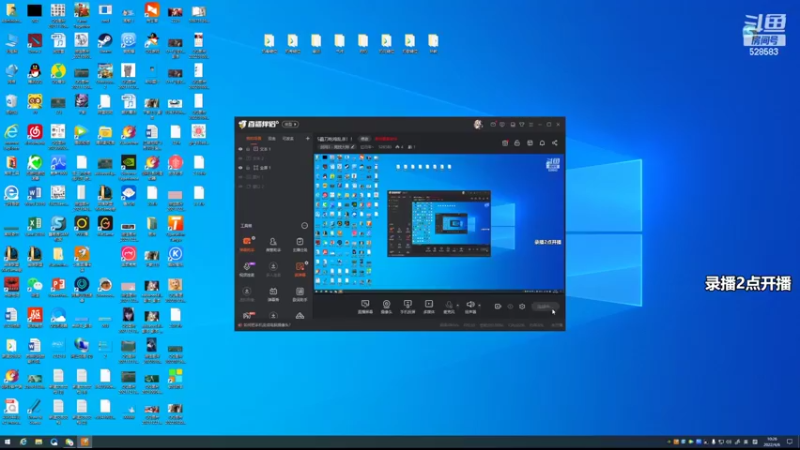Open the streaming app's taskbar button
Screen dimensions: 800x450
[85, 442]
